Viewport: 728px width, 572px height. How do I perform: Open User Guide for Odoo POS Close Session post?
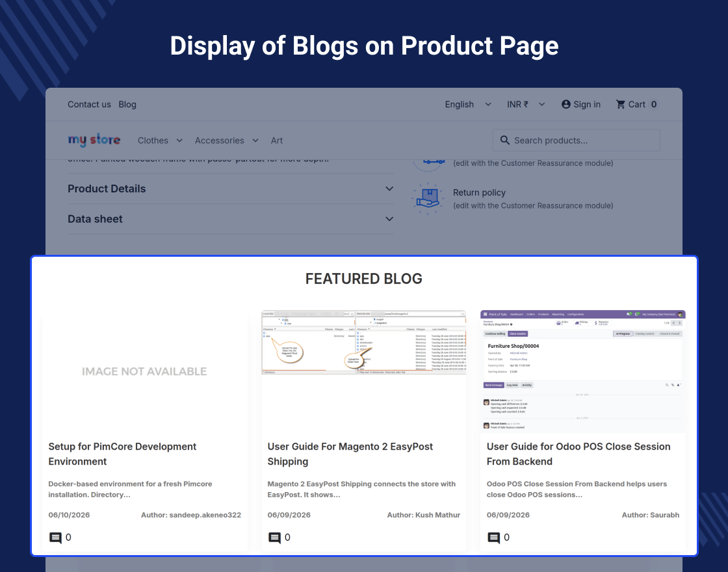coord(578,454)
